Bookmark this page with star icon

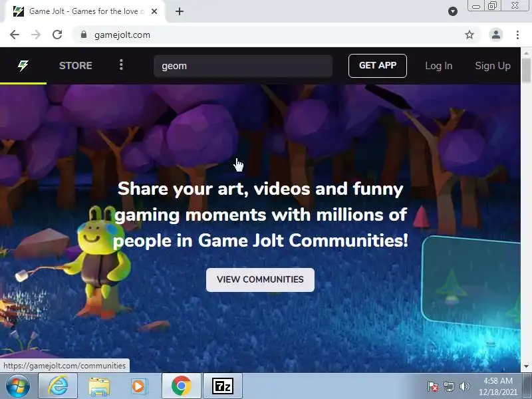pos(469,35)
